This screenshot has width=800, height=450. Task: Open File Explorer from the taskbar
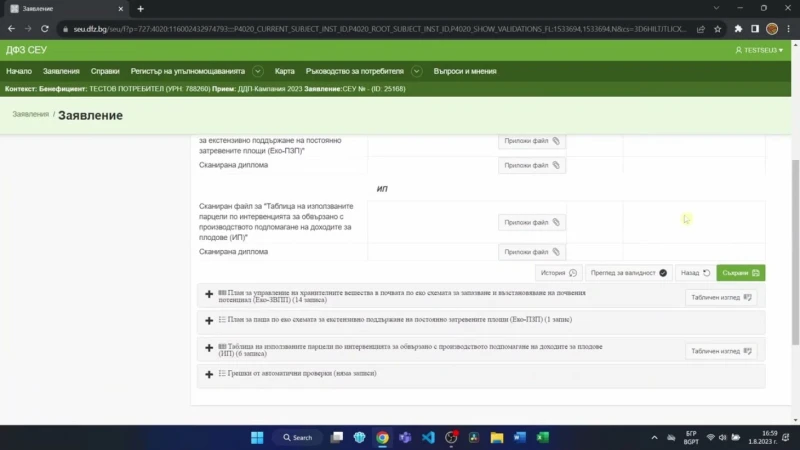497,437
